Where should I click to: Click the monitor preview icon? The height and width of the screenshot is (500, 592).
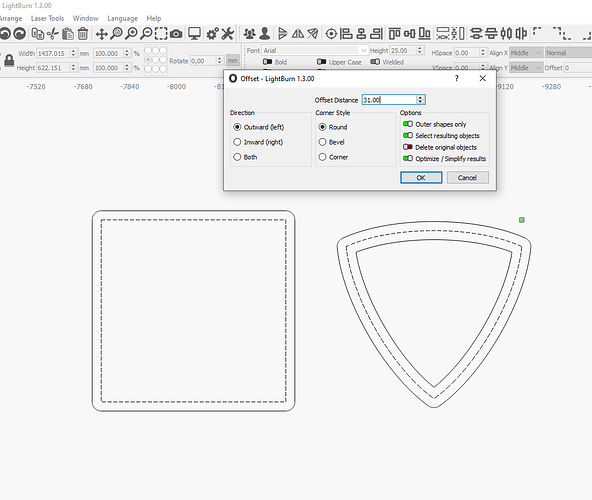point(194,34)
